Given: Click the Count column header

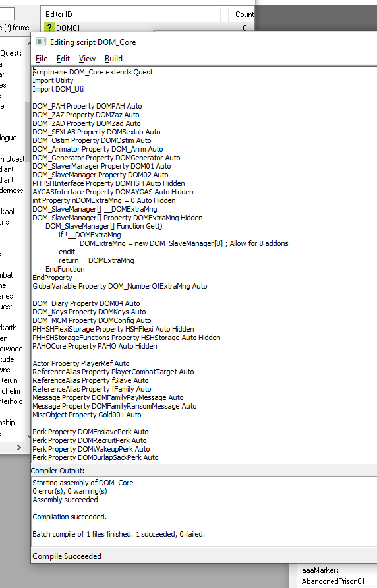Looking at the screenshot, I should (x=245, y=15).
